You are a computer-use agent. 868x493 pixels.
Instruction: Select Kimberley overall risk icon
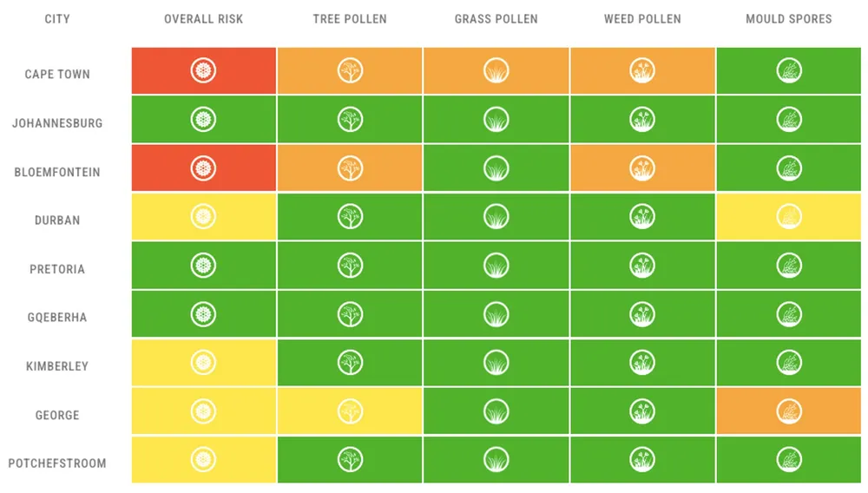click(x=203, y=363)
